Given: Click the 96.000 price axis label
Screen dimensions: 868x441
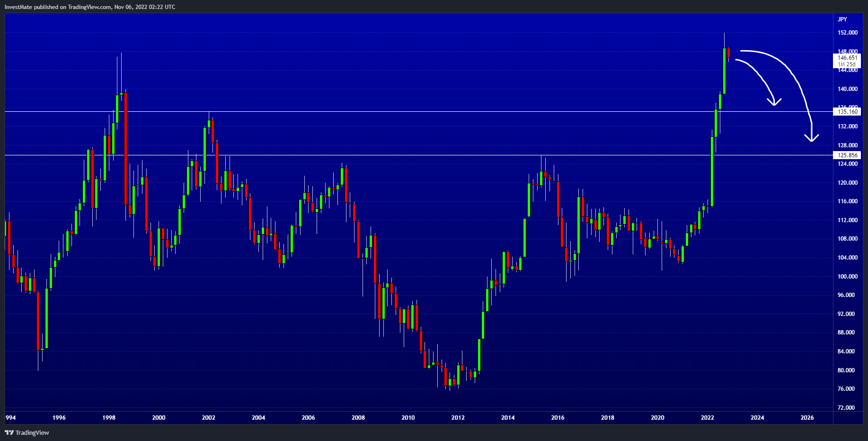Looking at the screenshot, I should [x=846, y=295].
